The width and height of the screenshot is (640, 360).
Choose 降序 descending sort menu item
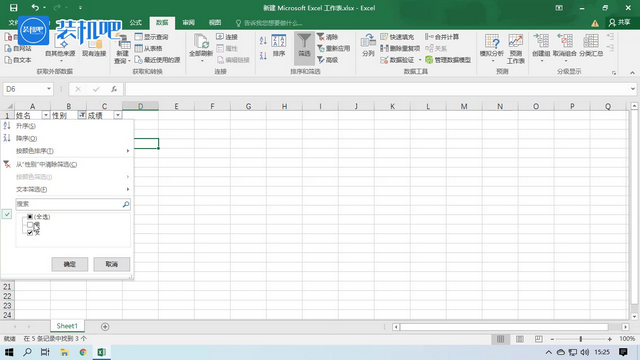(67, 138)
